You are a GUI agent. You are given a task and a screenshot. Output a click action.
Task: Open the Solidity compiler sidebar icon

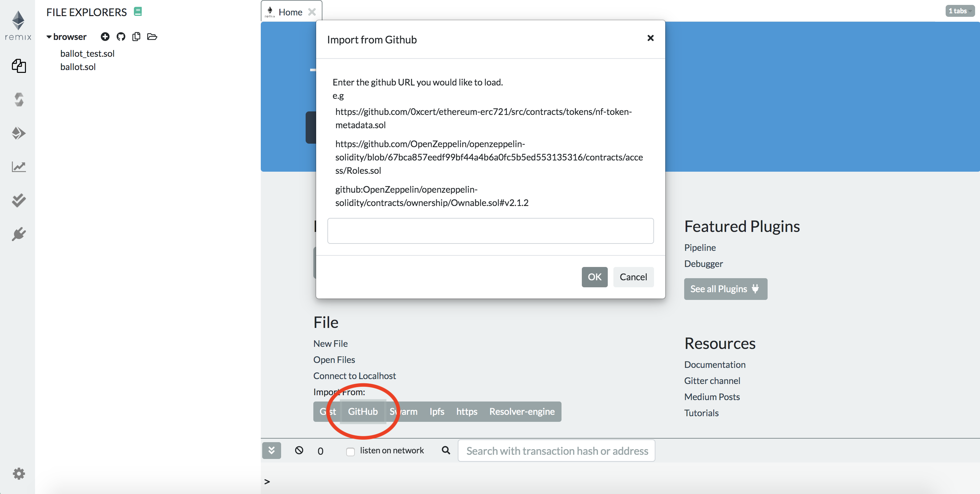point(19,100)
